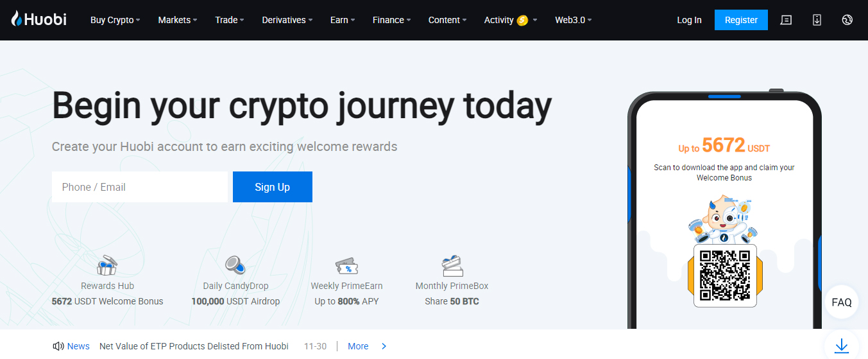This screenshot has width=868, height=359.
Task: Click "100,000 USDT Airdrop" text
Action: (x=235, y=301)
